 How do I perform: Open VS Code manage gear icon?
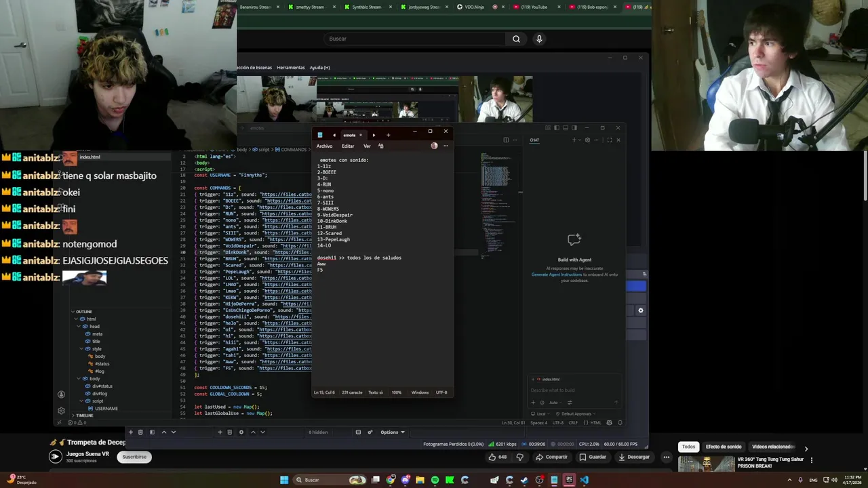(x=61, y=411)
